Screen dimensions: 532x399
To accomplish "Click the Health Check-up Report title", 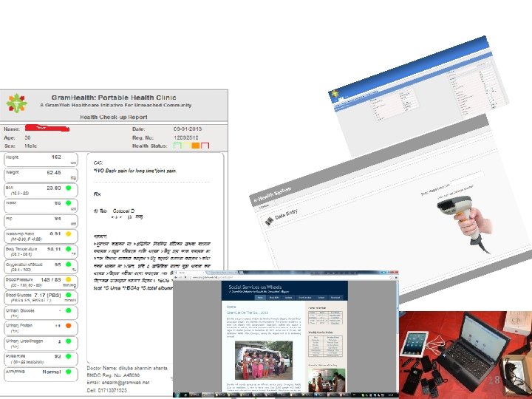I will pos(114,117).
